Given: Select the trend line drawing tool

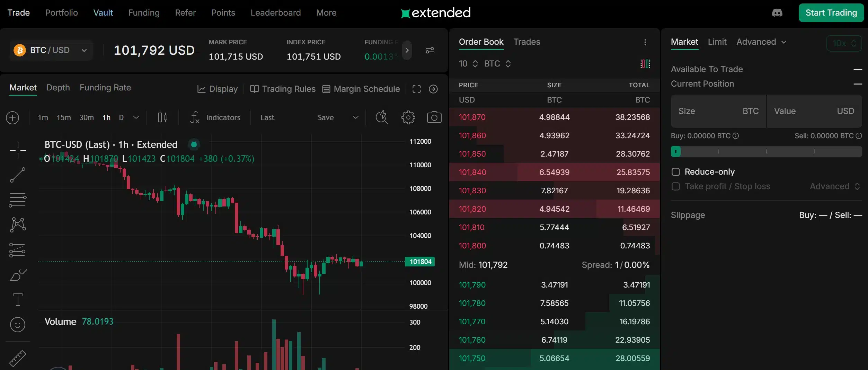Looking at the screenshot, I should pos(17,175).
